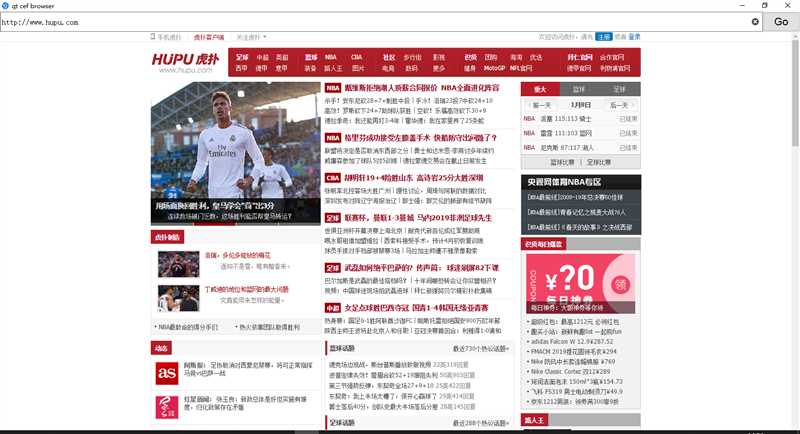This screenshot has width=800, height=434.
Task: Click the page vertical scrollbar thumb
Action: (795, 92)
